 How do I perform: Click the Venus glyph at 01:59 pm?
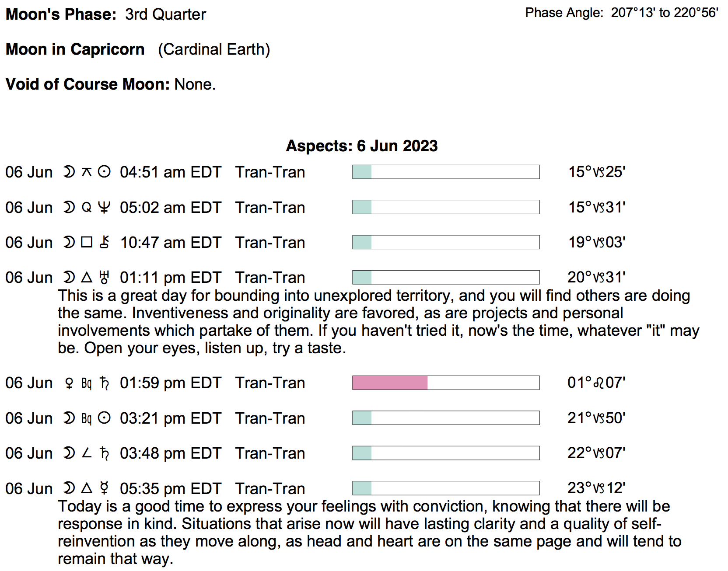(69, 383)
